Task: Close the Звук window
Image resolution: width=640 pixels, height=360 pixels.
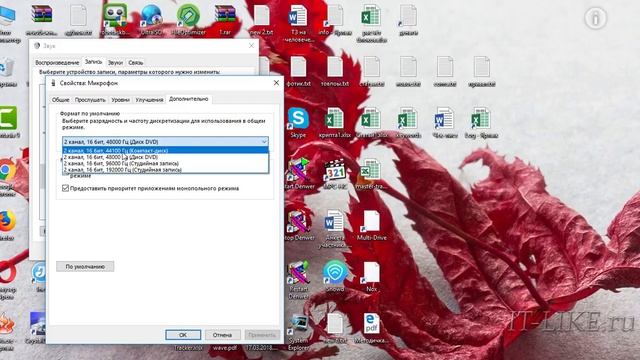Action: pyautogui.click(x=251, y=46)
